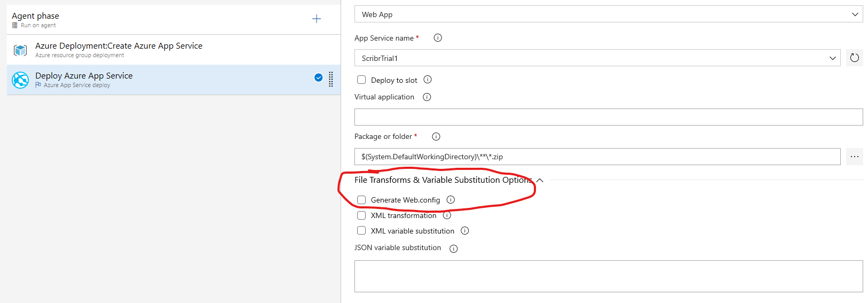
Task: Click the JSON variable substitution text area
Action: 609,276
